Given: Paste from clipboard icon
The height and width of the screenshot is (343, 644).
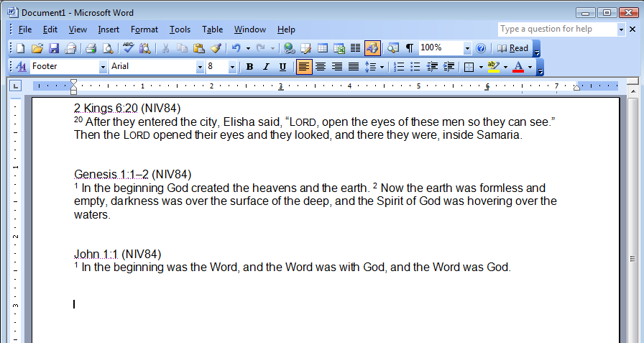Looking at the screenshot, I should pyautogui.click(x=199, y=48).
